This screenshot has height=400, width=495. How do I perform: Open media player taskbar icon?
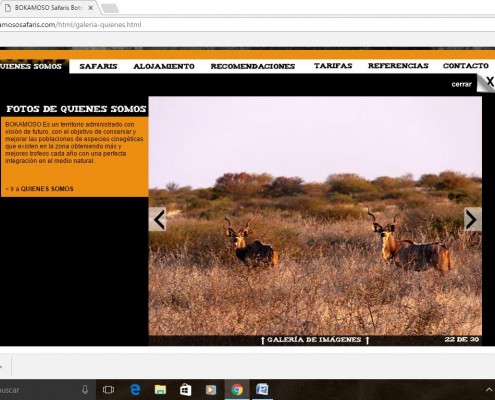[x=211, y=389]
